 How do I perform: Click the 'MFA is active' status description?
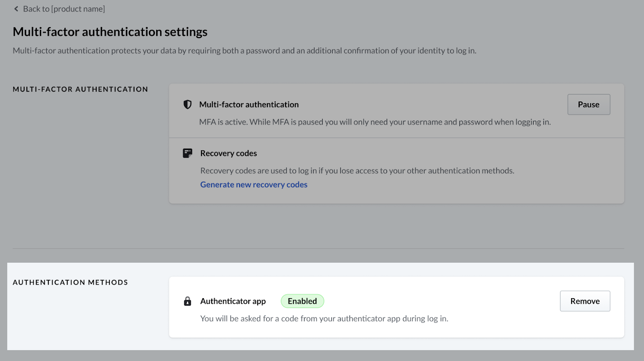(375, 122)
